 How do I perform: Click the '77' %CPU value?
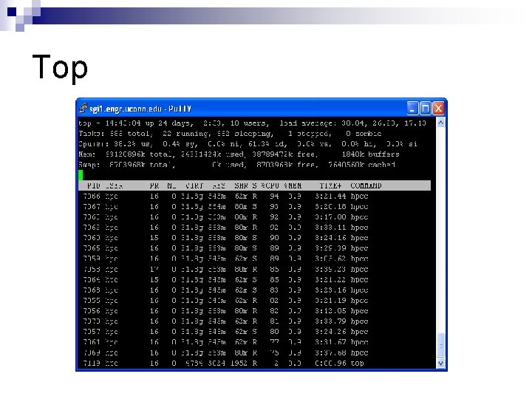(x=274, y=342)
